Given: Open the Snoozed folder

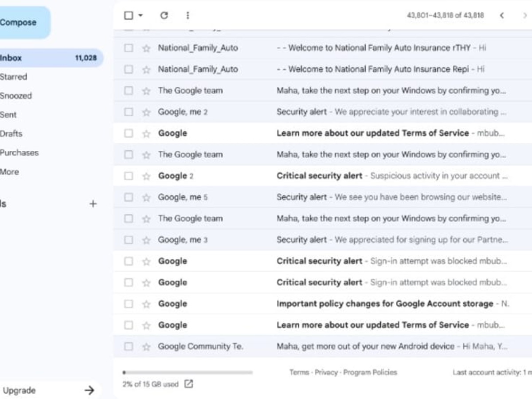Looking at the screenshot, I should [x=16, y=96].
